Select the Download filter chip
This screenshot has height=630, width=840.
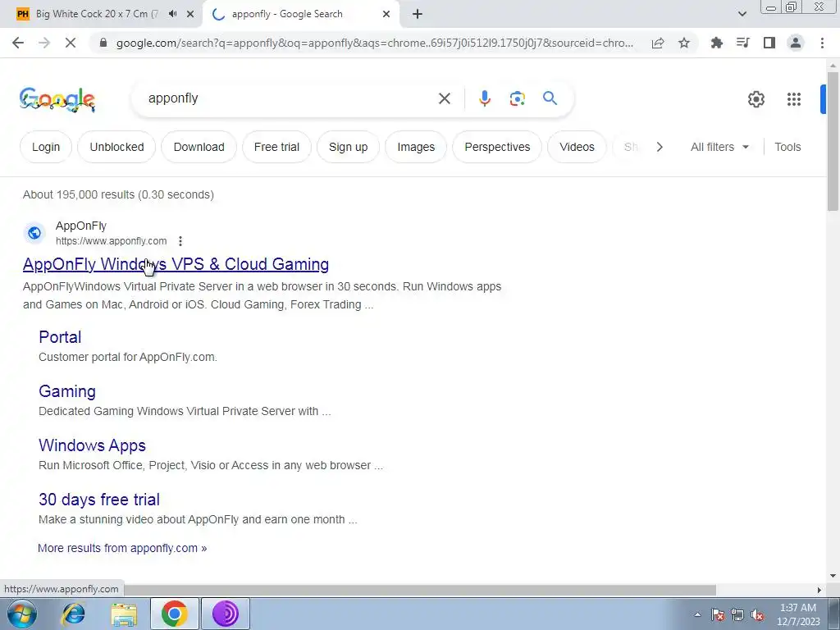point(199,147)
